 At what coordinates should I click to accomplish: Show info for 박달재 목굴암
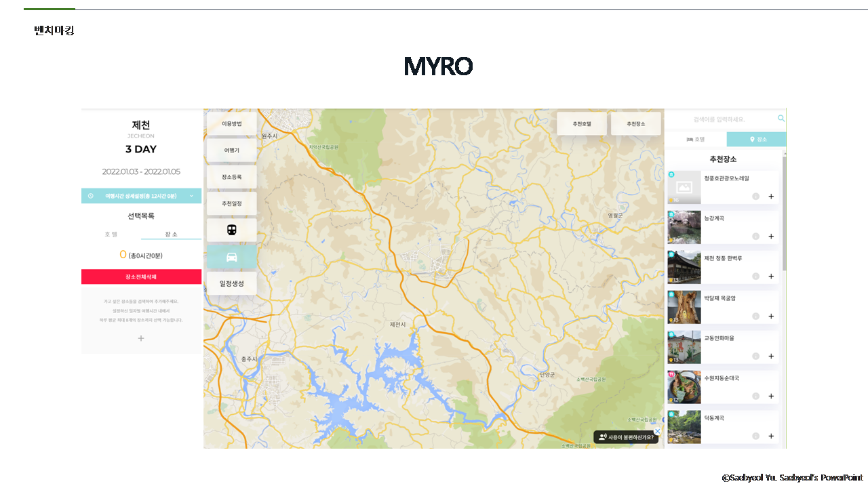point(755,317)
